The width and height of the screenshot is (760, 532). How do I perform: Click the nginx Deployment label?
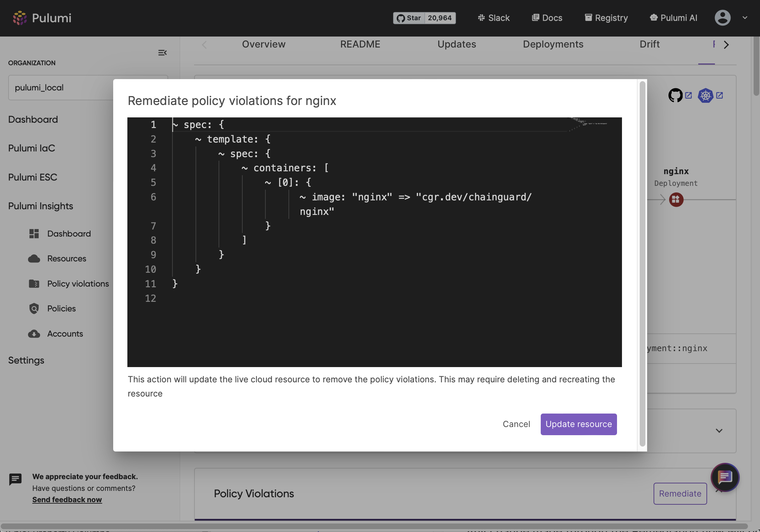(676, 177)
